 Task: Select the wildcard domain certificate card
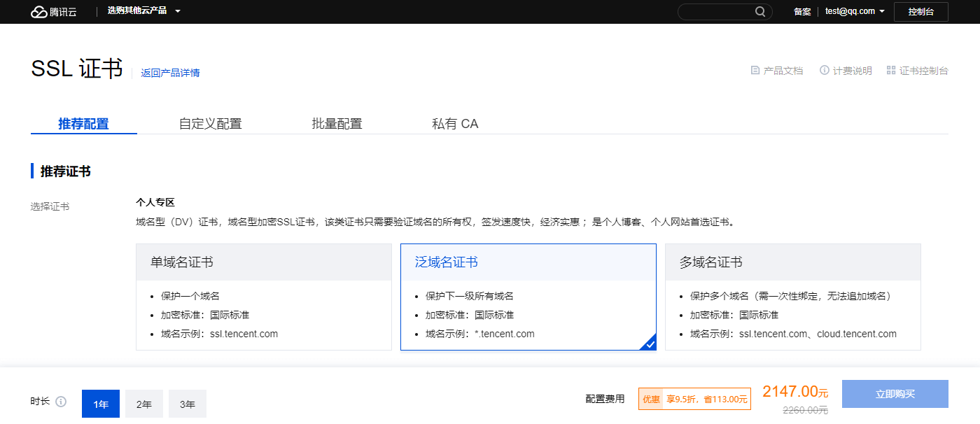pyautogui.click(x=528, y=297)
